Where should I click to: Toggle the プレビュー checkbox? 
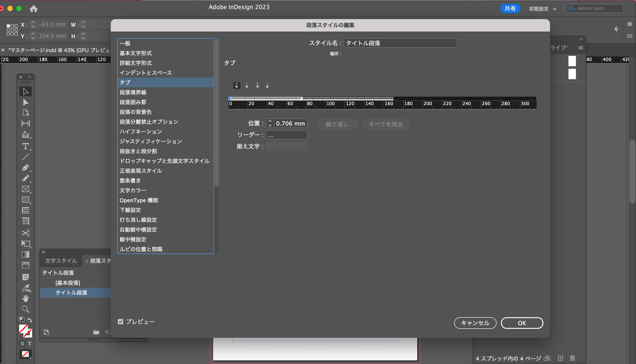coord(121,322)
